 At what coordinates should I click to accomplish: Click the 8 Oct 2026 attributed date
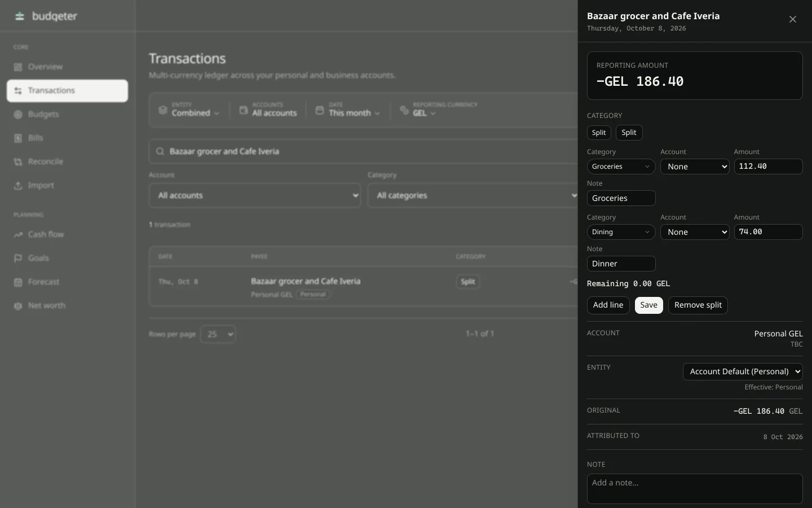click(783, 437)
